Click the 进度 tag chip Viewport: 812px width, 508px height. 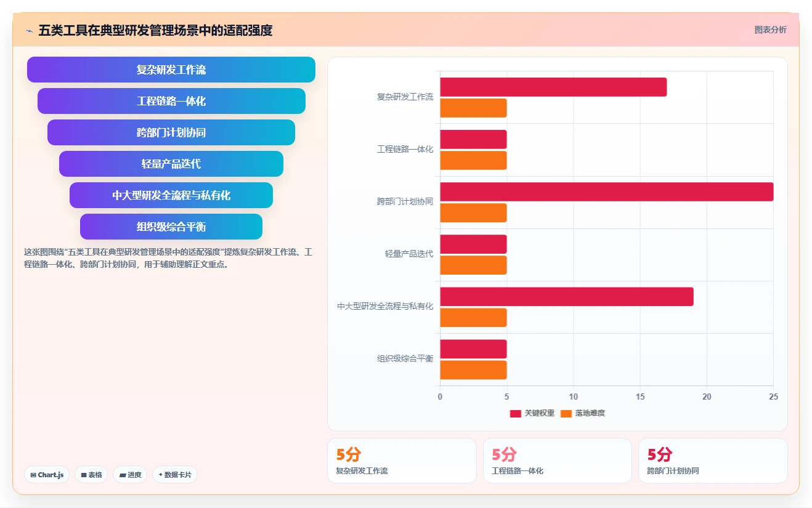click(x=130, y=475)
